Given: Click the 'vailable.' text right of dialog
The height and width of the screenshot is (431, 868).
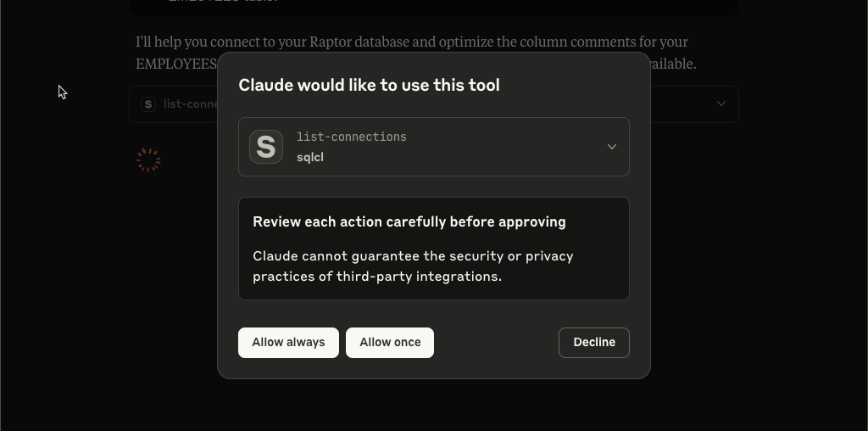Looking at the screenshot, I should click(x=673, y=64).
